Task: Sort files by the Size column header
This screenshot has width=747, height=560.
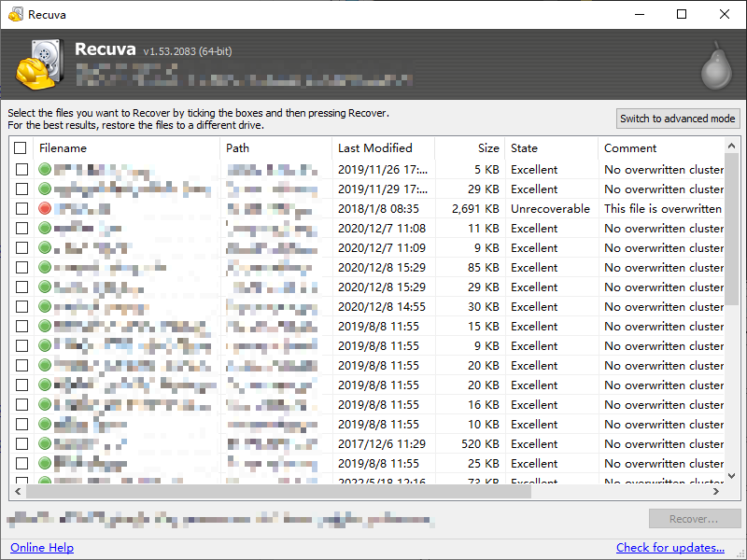Action: click(x=470, y=147)
